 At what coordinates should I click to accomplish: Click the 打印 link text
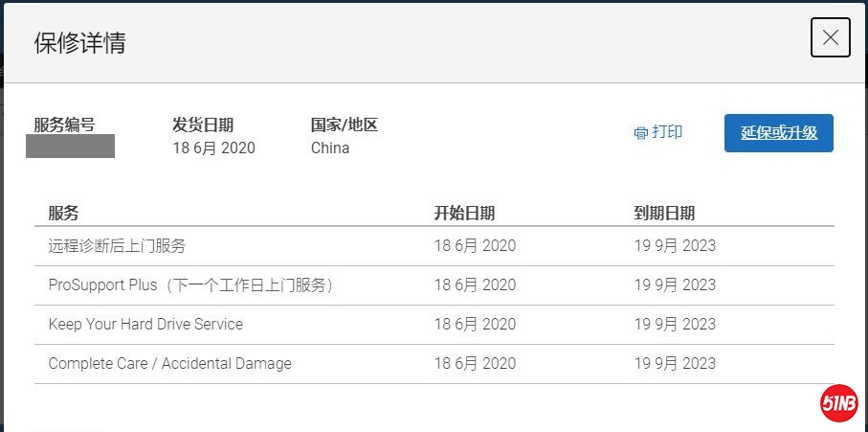pos(667,132)
